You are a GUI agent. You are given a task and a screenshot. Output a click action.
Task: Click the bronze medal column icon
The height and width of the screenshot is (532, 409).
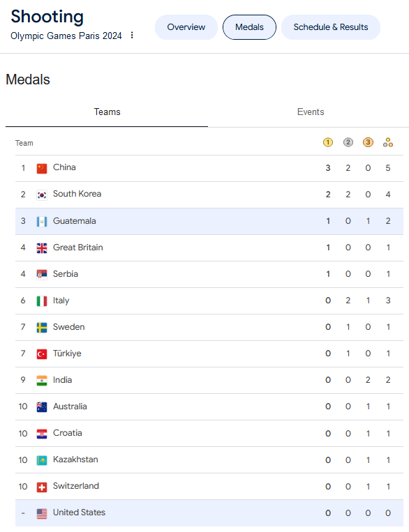pyautogui.click(x=368, y=142)
